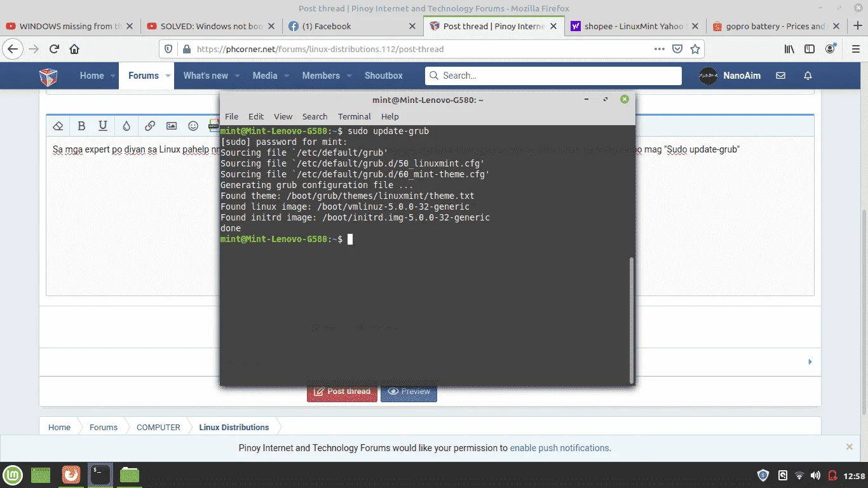The height and width of the screenshot is (488, 868).
Task: Reload the page in Firefox
Action: (x=55, y=49)
